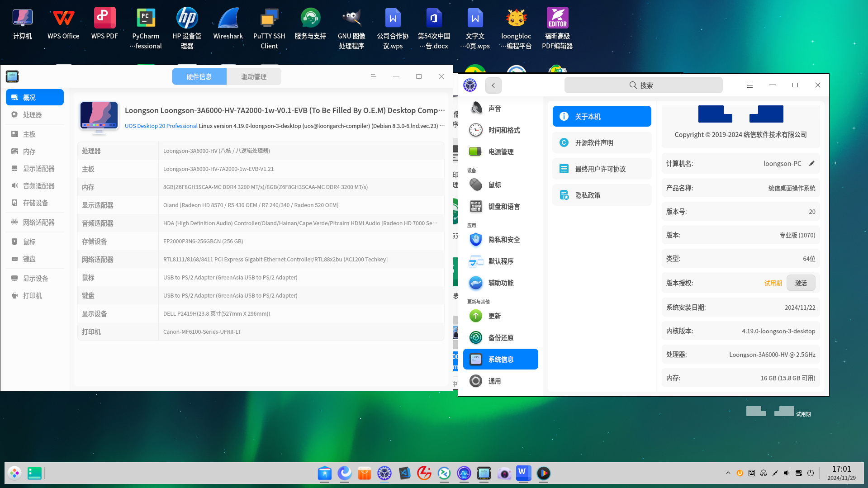Viewport: 868px width, 488px height.
Task: Open 隐私政策 page
Action: coord(602,195)
